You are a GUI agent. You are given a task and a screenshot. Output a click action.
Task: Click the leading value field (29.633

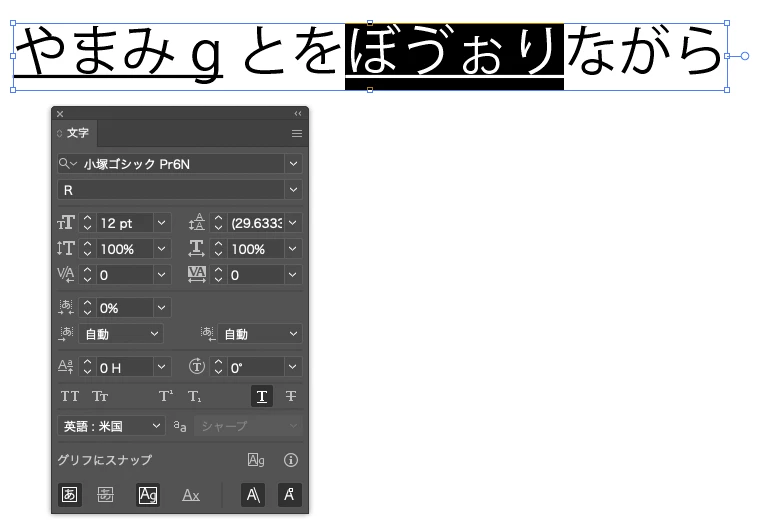pos(256,223)
